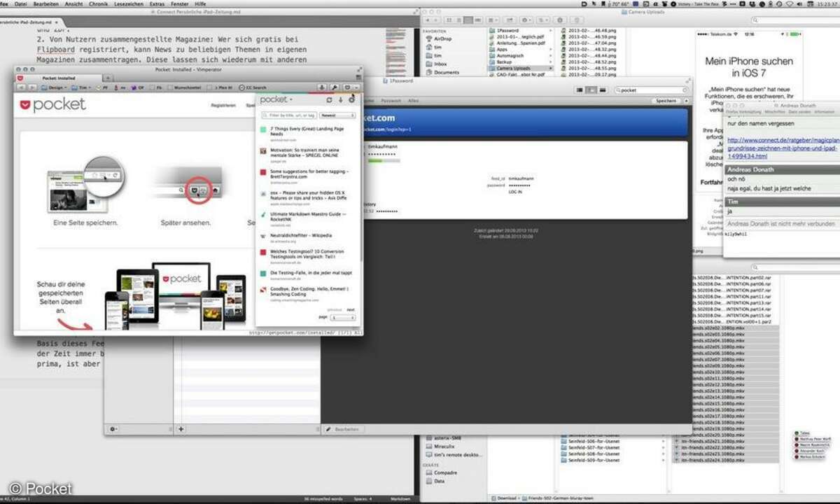
Task: Open the gear menu at 1Password bottom left
Action: [x=114, y=428]
